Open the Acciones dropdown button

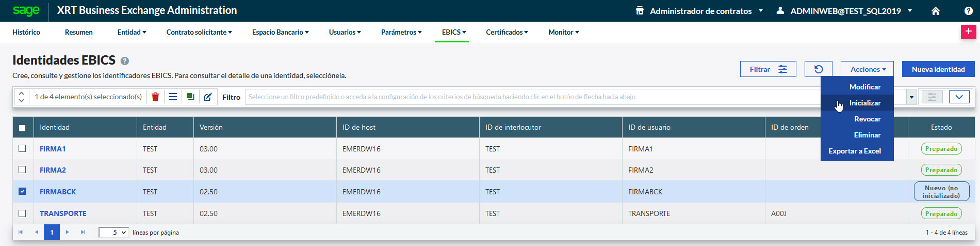coord(868,69)
